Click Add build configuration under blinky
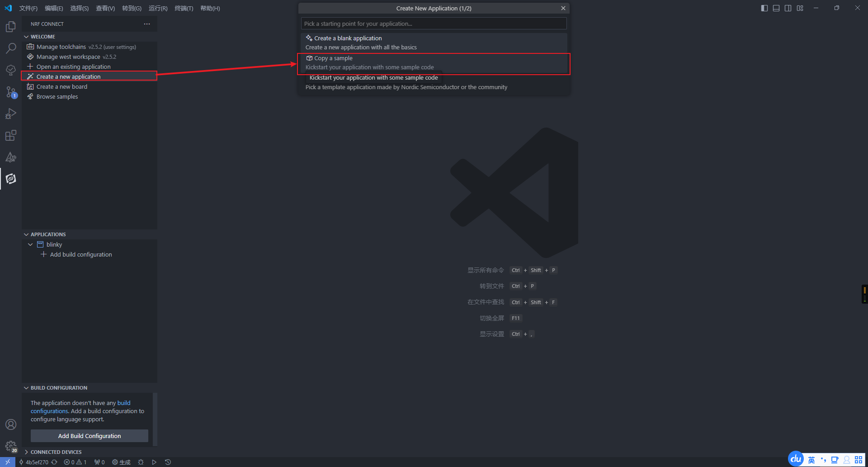The width and height of the screenshot is (868, 467). click(x=90, y=254)
